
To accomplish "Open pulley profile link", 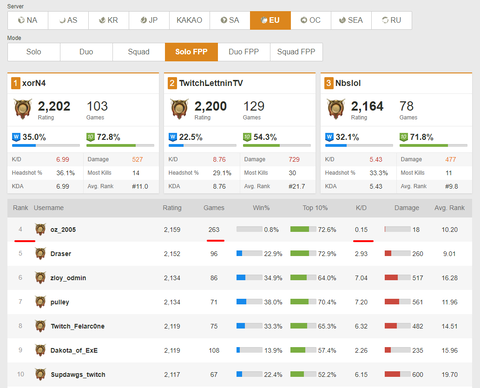I will tap(60, 302).
